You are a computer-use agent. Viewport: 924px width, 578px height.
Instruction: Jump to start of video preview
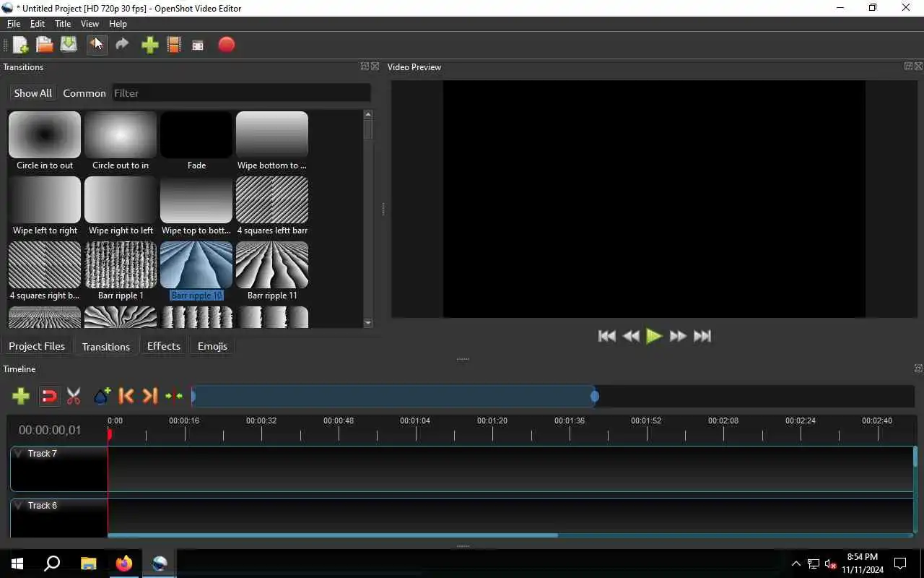(607, 336)
